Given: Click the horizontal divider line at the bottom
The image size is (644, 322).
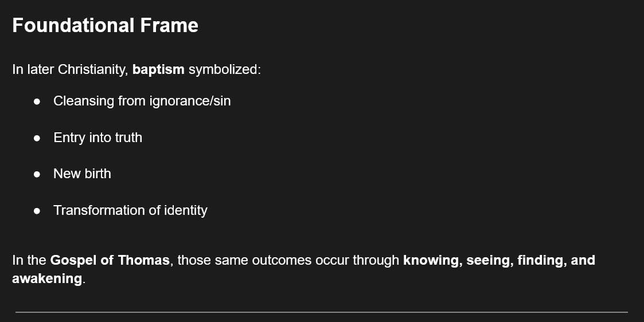Looking at the screenshot, I should tap(321, 312).
